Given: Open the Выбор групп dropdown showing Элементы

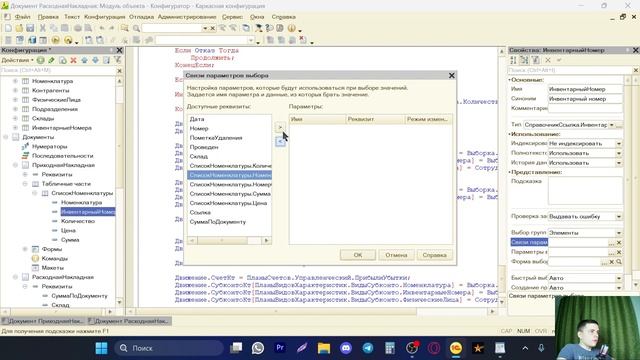Looking at the screenshot, I should pos(619,233).
